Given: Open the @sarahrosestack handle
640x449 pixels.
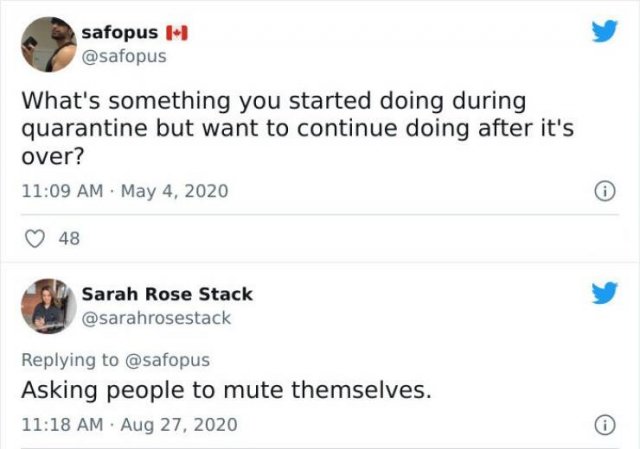Looking at the screenshot, I should pos(156,318).
